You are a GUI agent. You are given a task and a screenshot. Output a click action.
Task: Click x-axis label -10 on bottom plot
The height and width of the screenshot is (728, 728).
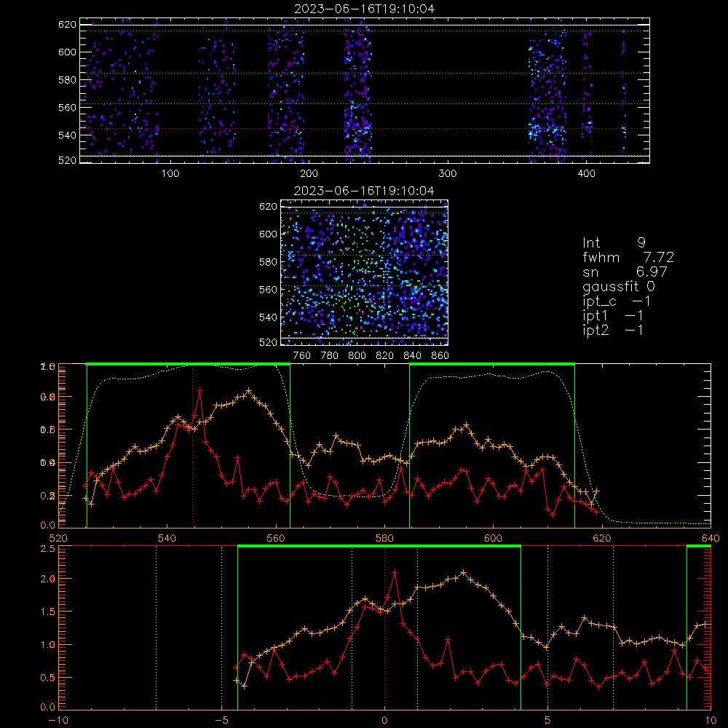coord(58,720)
